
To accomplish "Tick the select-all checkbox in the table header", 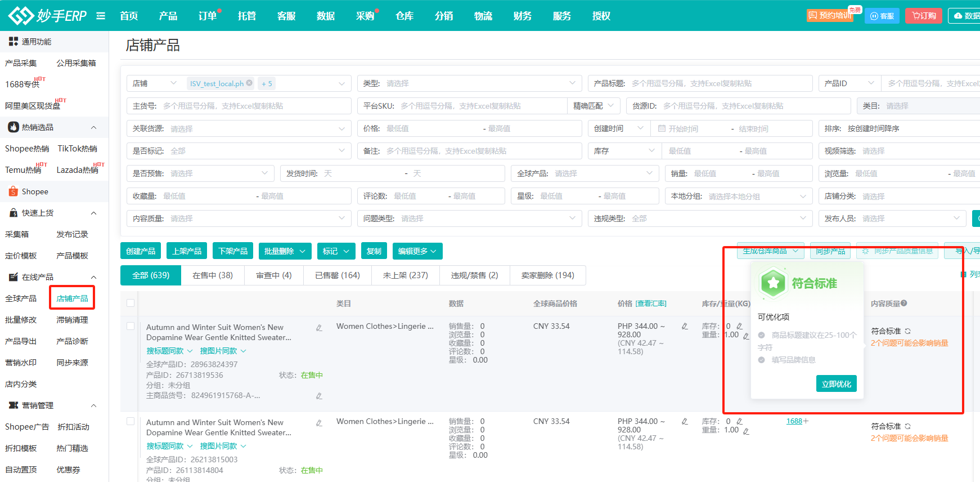I will tap(131, 303).
